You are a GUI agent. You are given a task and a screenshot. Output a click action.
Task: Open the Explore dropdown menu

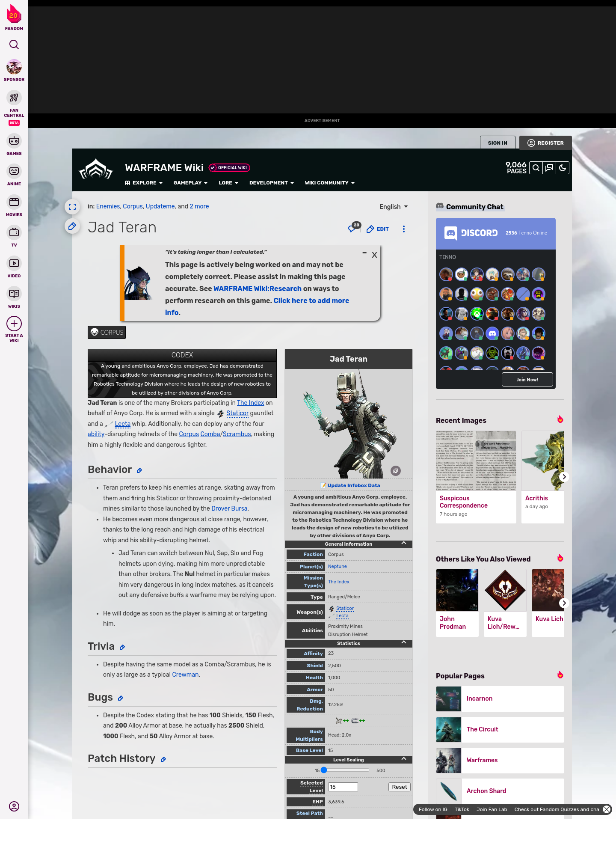(144, 183)
